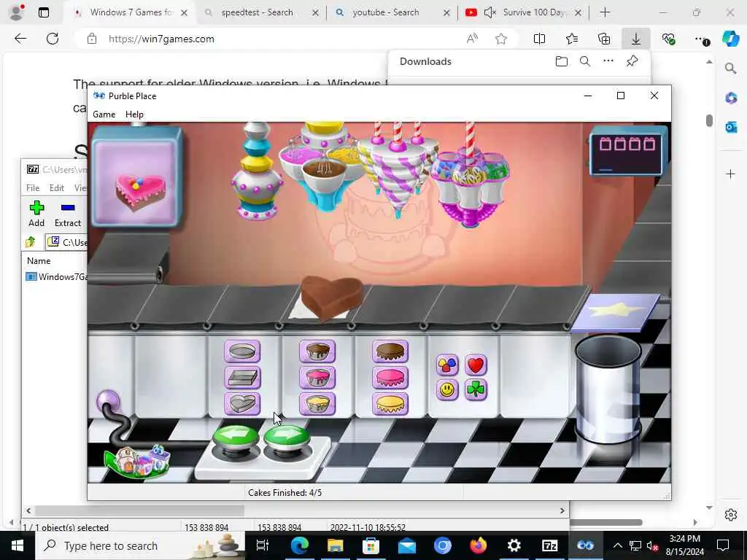This screenshot has width=747, height=560.
Task: Select the heart-shaped cake pan button
Action: 242,404
